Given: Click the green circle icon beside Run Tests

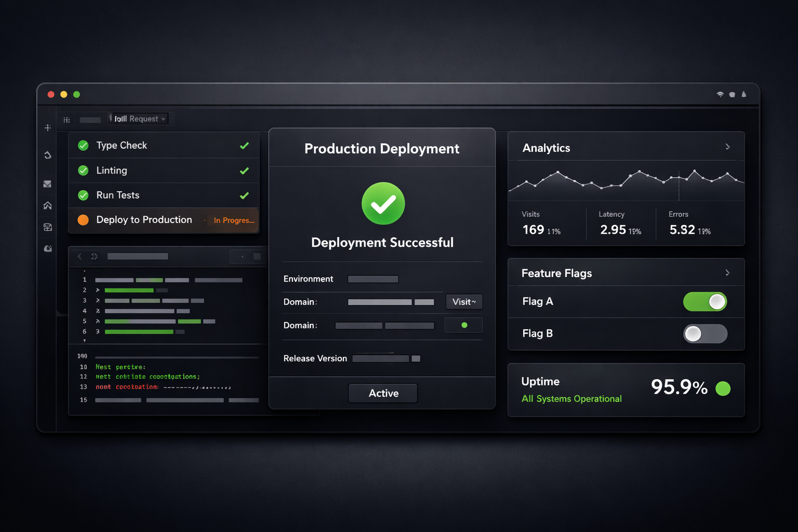Looking at the screenshot, I should 83,195.
